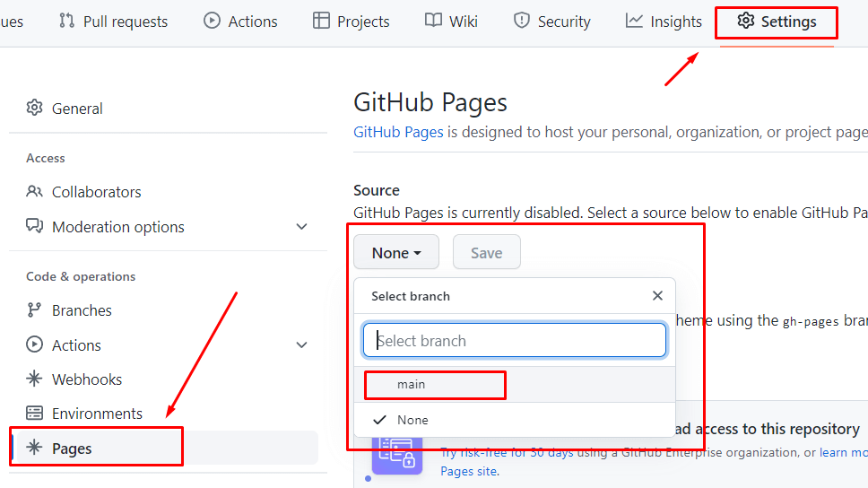Follow the GitHub Pages link in the description
Image resolution: width=868 pixels, height=488 pixels.
[x=398, y=132]
